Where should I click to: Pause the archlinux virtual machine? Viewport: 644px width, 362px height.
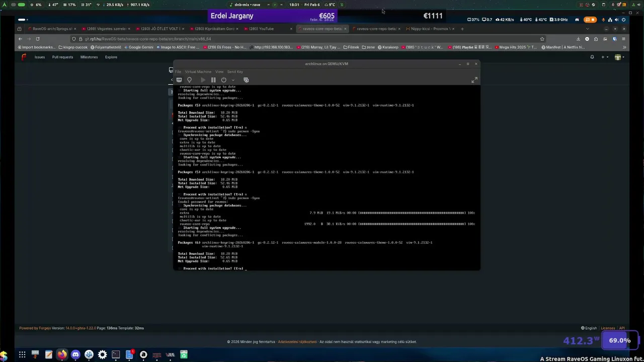click(213, 80)
